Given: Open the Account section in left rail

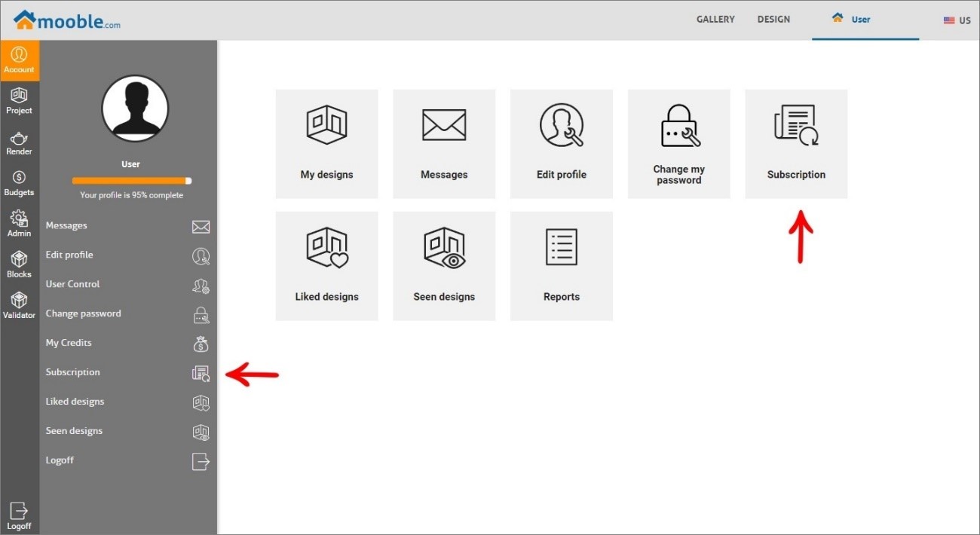Looking at the screenshot, I should (x=20, y=60).
